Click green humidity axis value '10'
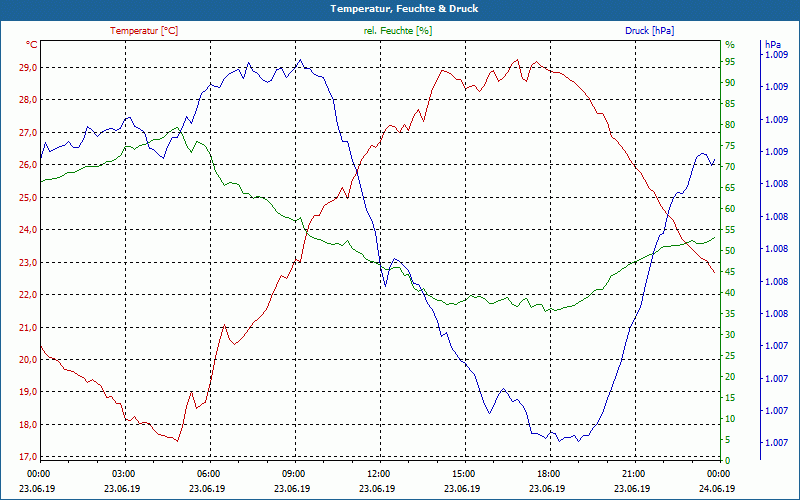Image resolution: width=800 pixels, height=500 pixels. [730, 418]
